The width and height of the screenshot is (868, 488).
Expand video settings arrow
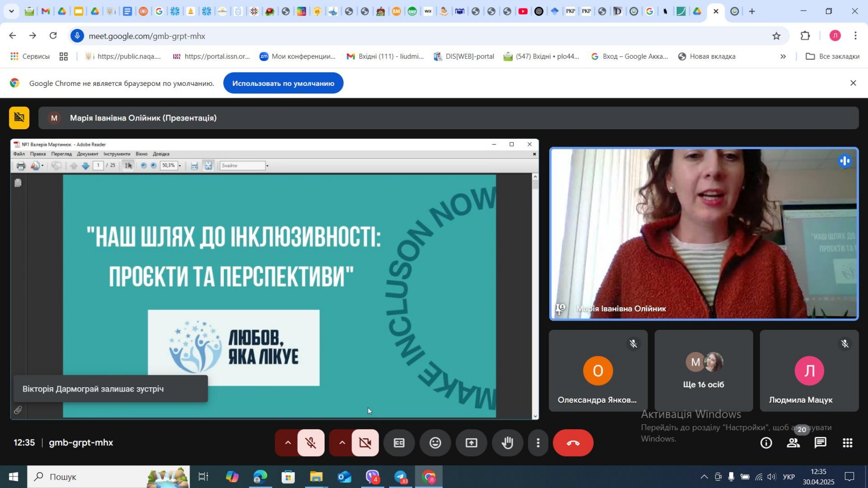click(x=341, y=443)
